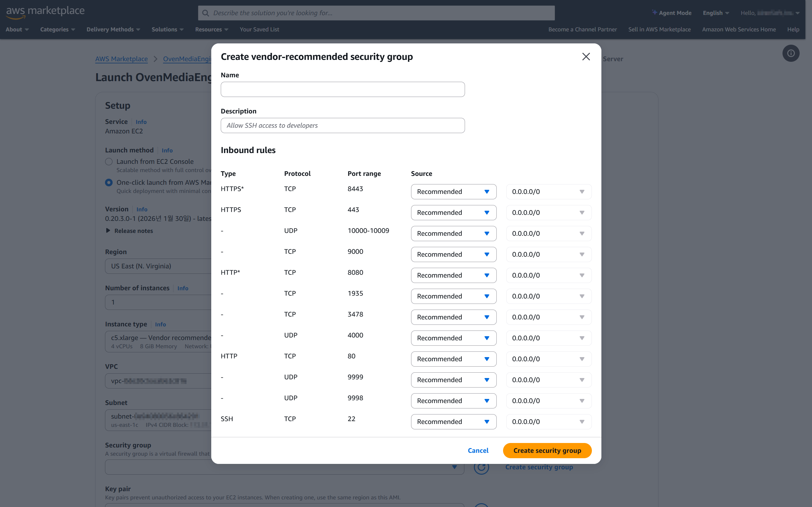Select One-click launch radio option

(109, 183)
